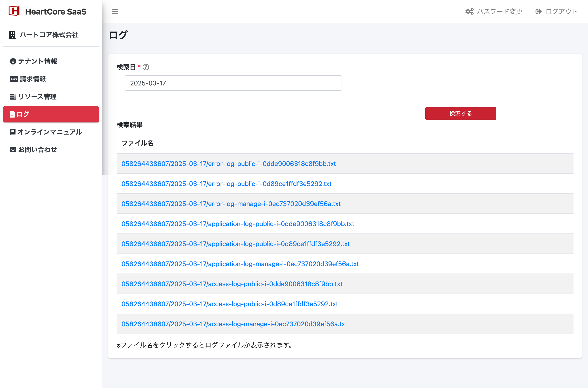Open access-log-public-i-0dde9006318c8f9bb.txt
Image resolution: width=588 pixels, height=388 pixels.
point(232,284)
